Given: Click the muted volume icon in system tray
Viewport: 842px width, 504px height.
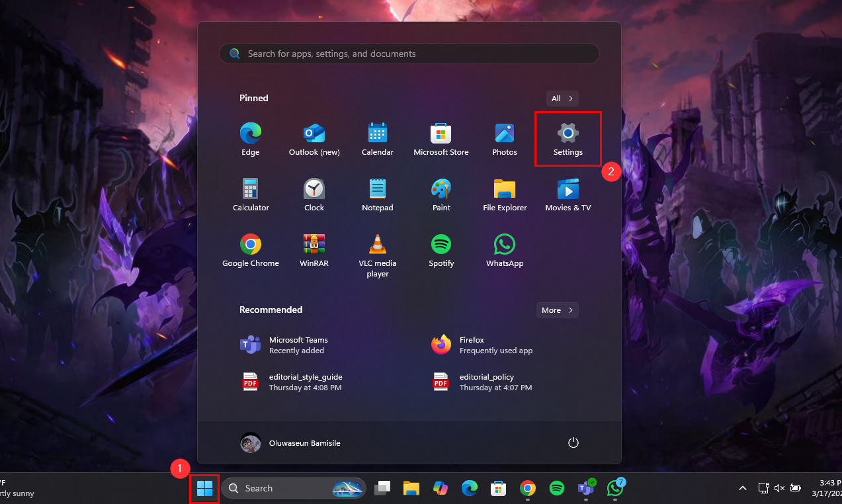Looking at the screenshot, I should click(779, 488).
